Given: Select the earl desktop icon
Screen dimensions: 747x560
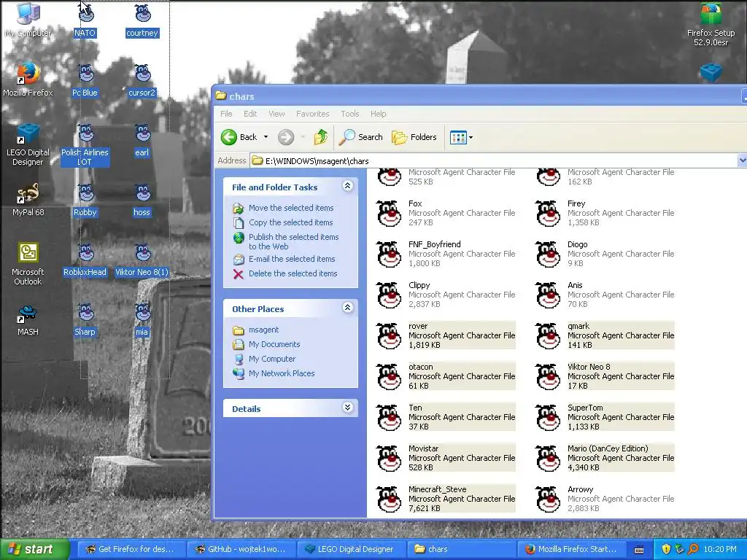Looking at the screenshot, I should (142, 134).
